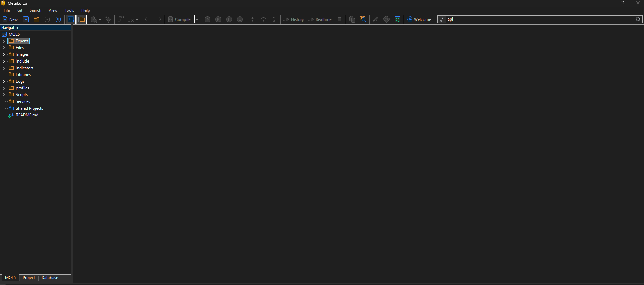644x285 pixels.
Task: Select the README.md file
Action: pyautogui.click(x=27, y=115)
